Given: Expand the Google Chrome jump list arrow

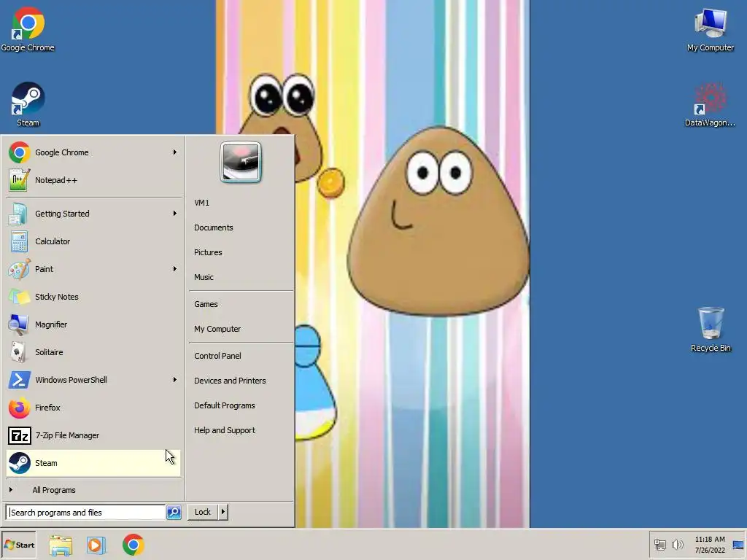Looking at the screenshot, I should click(175, 152).
